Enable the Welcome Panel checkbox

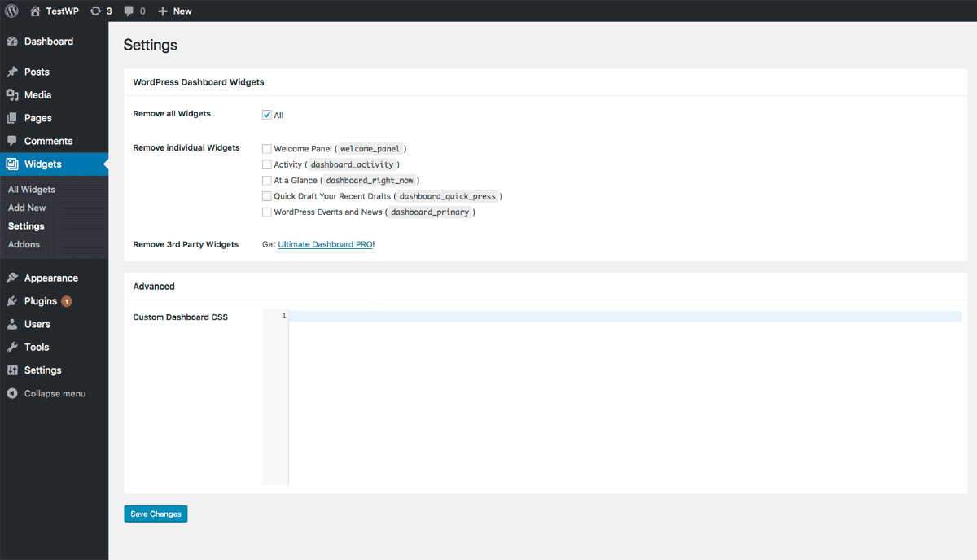click(267, 149)
